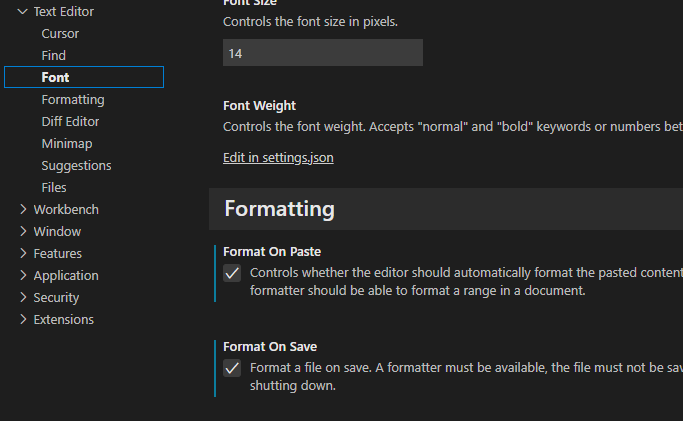683x421 pixels.
Task: Select the Extensions label in tree
Action: click(64, 319)
